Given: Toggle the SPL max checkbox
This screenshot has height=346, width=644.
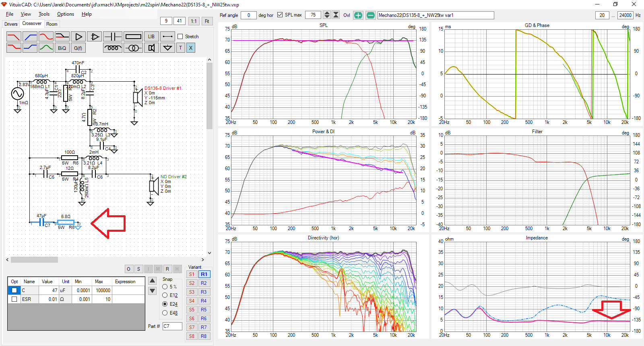Looking at the screenshot, I should click(280, 15).
